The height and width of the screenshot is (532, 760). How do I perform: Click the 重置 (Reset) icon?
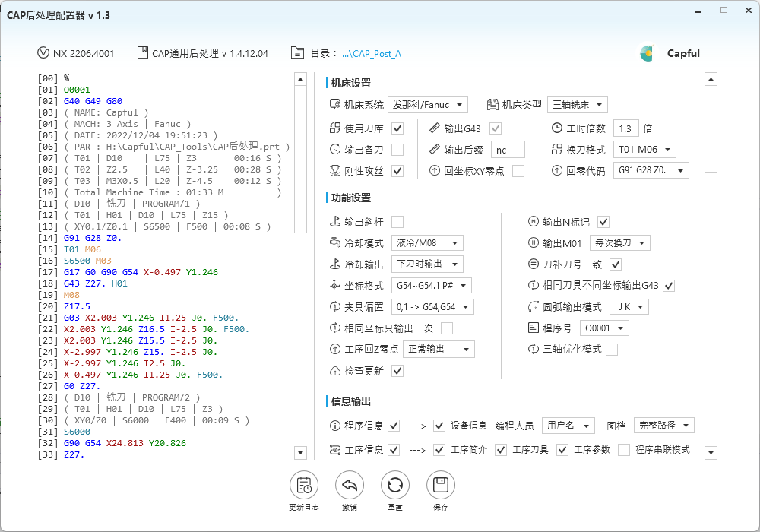pos(395,484)
